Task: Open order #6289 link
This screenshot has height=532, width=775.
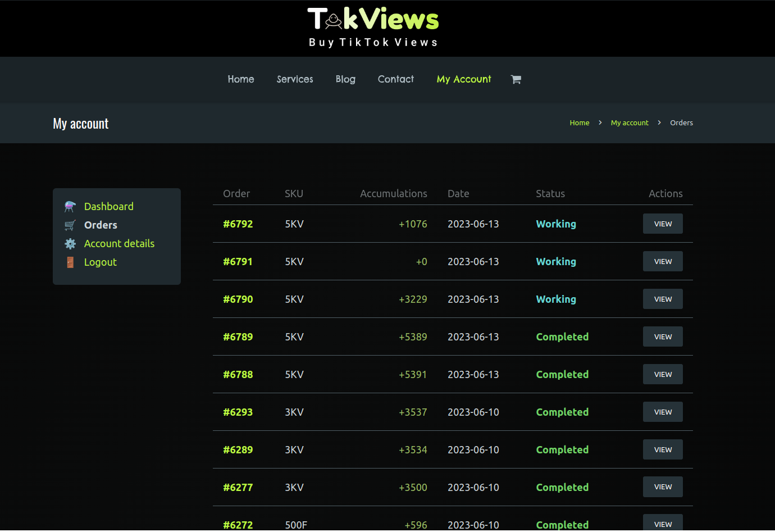Action: coord(238,450)
